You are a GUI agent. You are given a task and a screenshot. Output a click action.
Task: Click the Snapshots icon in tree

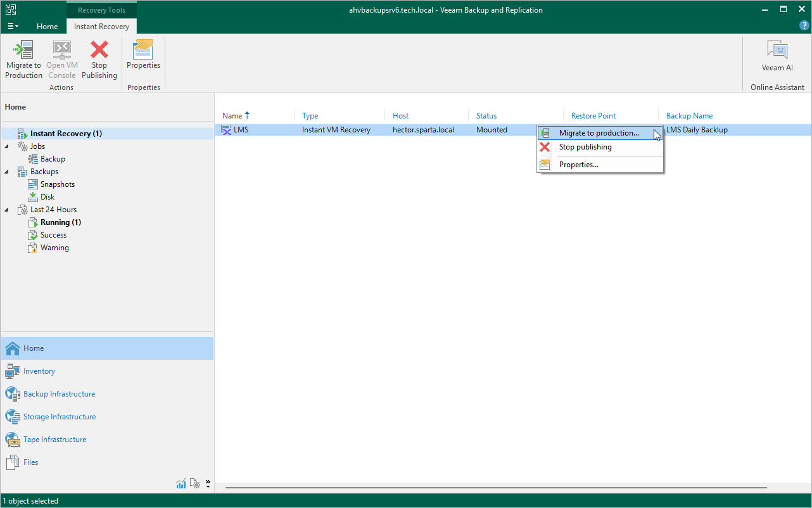point(33,184)
